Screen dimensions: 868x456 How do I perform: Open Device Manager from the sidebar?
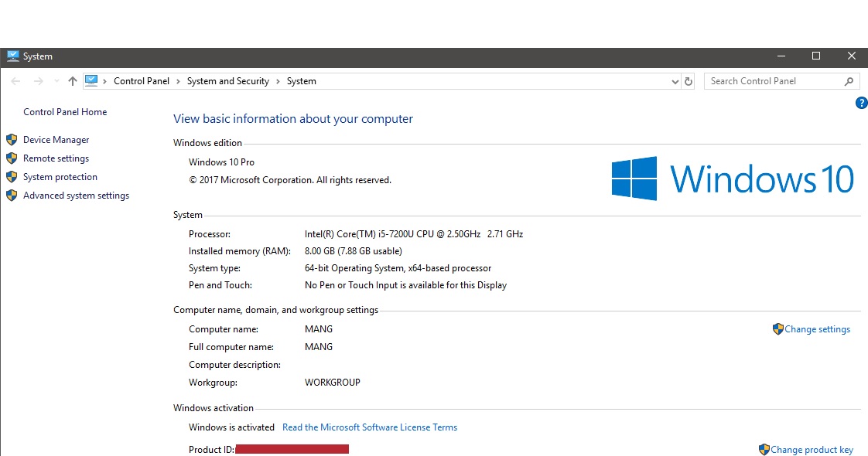click(56, 140)
